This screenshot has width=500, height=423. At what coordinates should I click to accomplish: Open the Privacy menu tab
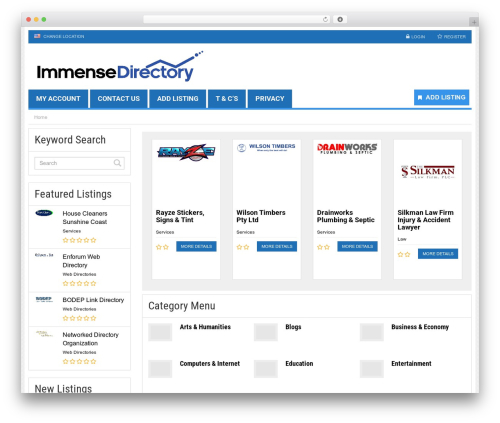click(x=270, y=99)
